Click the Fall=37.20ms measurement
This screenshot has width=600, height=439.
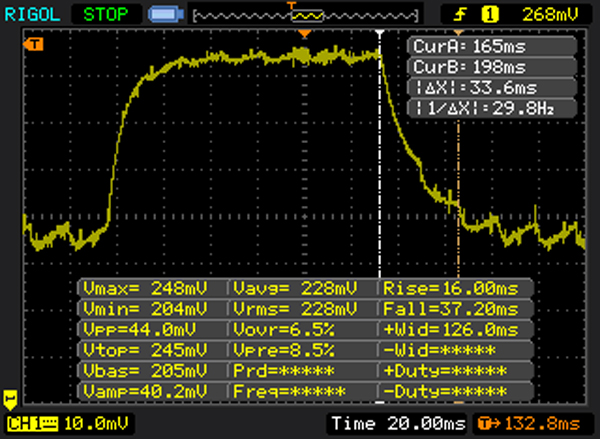tap(456, 309)
